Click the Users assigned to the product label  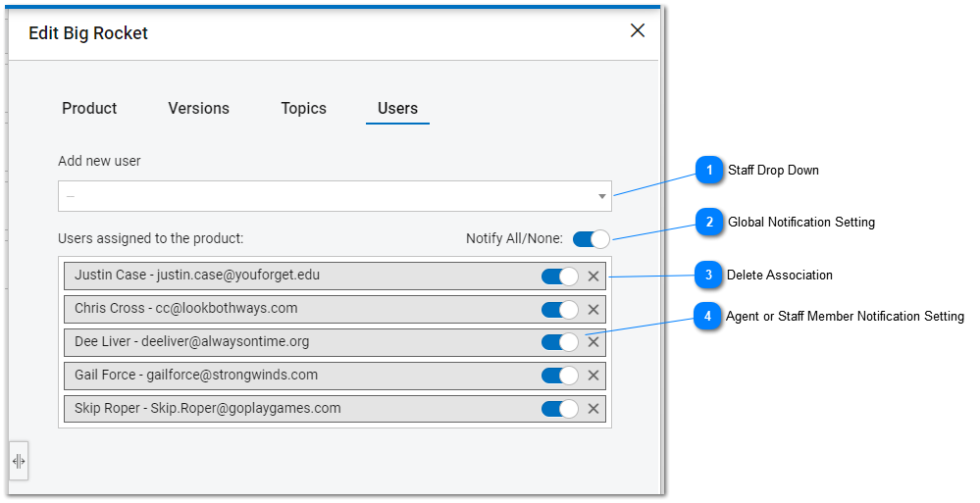(x=151, y=238)
